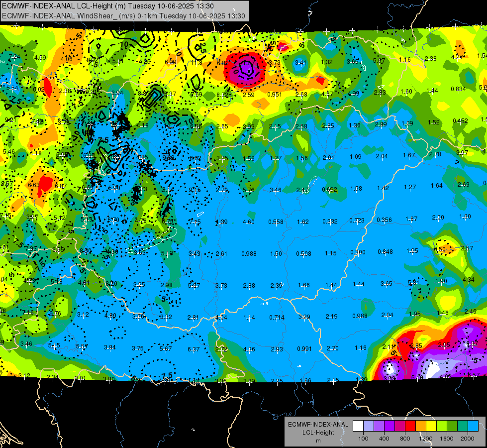Click the shear value 9.15

[x=195, y=190]
